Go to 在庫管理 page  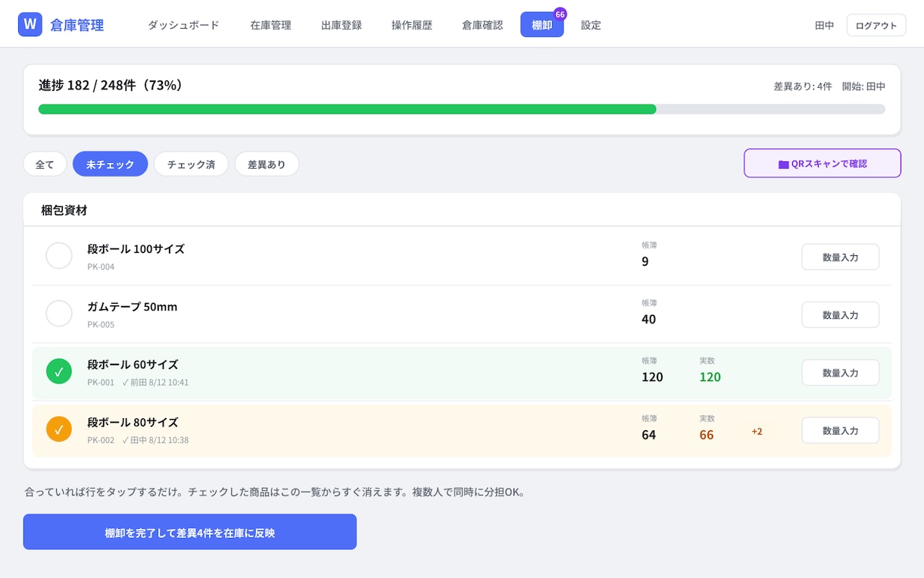(x=270, y=25)
